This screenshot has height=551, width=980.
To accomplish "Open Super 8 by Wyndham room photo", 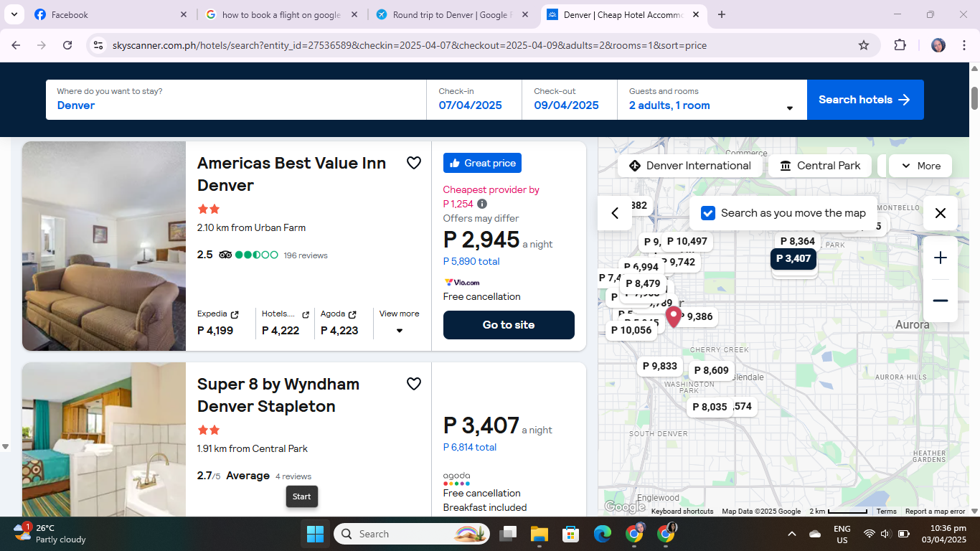I will tap(104, 439).
